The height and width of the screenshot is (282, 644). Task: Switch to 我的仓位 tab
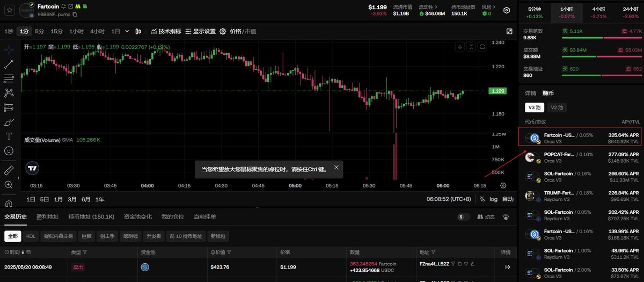(x=173, y=217)
